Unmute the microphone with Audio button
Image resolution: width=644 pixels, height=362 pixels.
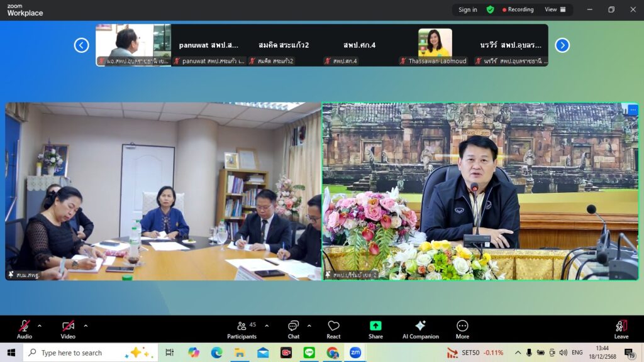click(25, 329)
